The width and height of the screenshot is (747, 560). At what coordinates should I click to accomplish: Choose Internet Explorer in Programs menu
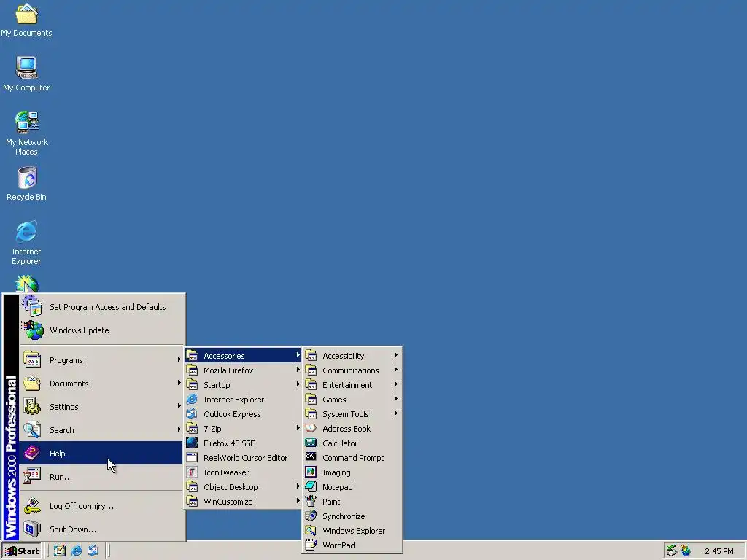[x=243, y=399]
